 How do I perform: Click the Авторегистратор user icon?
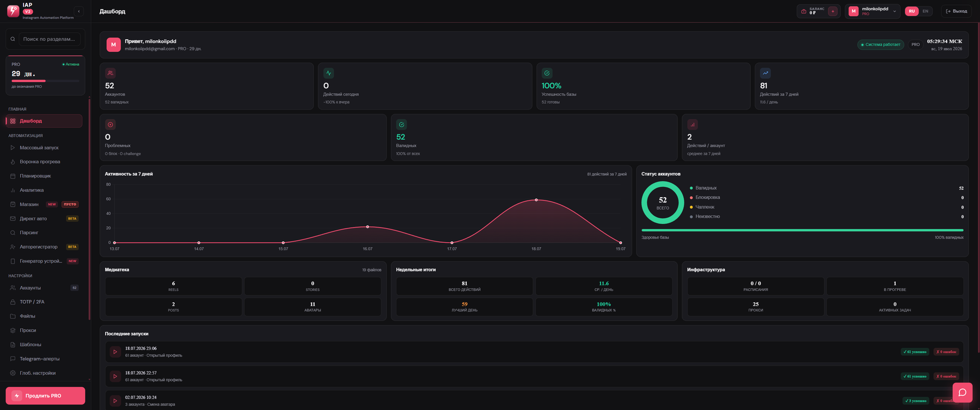(x=13, y=247)
